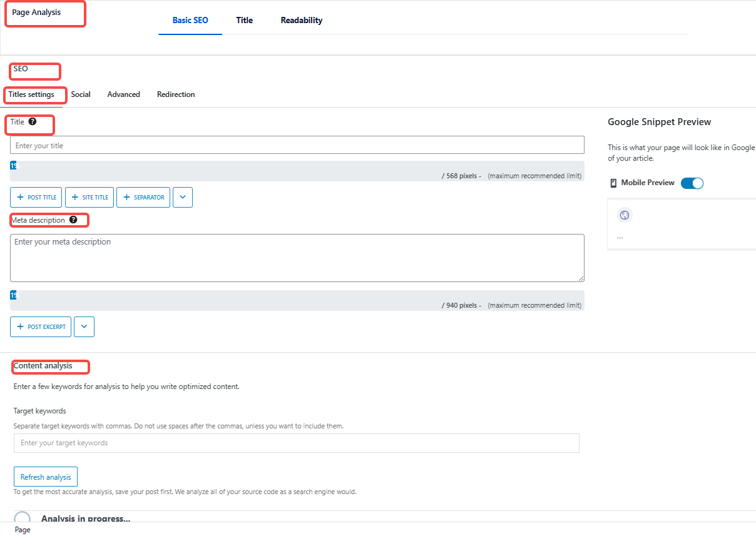756x536 pixels.
Task: Expand the title variables dropdown chevron
Action: (182, 197)
